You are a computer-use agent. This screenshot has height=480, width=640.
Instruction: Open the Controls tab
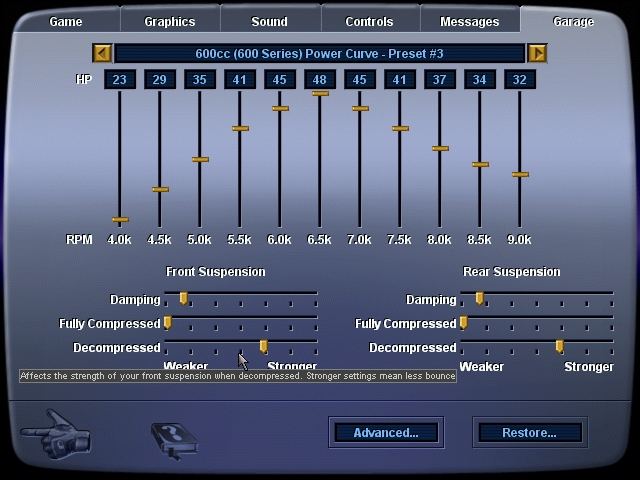pos(369,21)
